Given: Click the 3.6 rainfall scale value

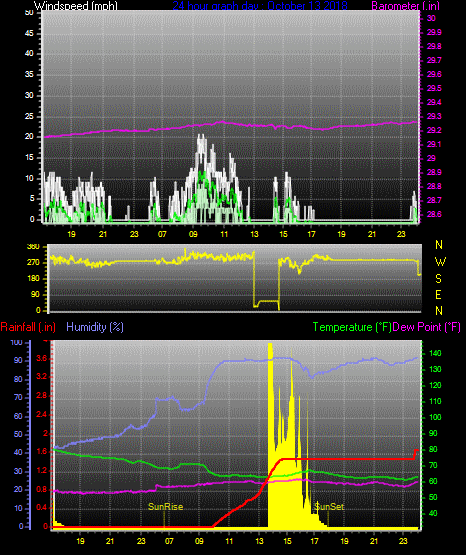Looking at the screenshot, I should (41, 359).
